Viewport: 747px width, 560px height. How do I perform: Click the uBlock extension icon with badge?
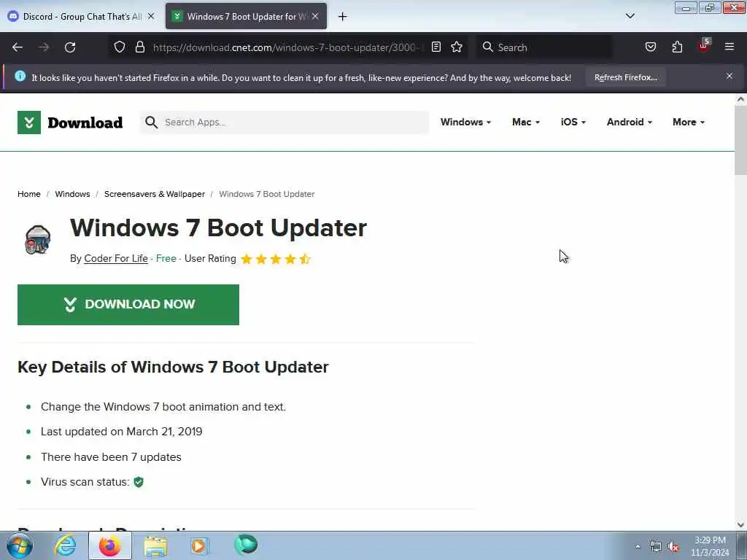point(704,46)
